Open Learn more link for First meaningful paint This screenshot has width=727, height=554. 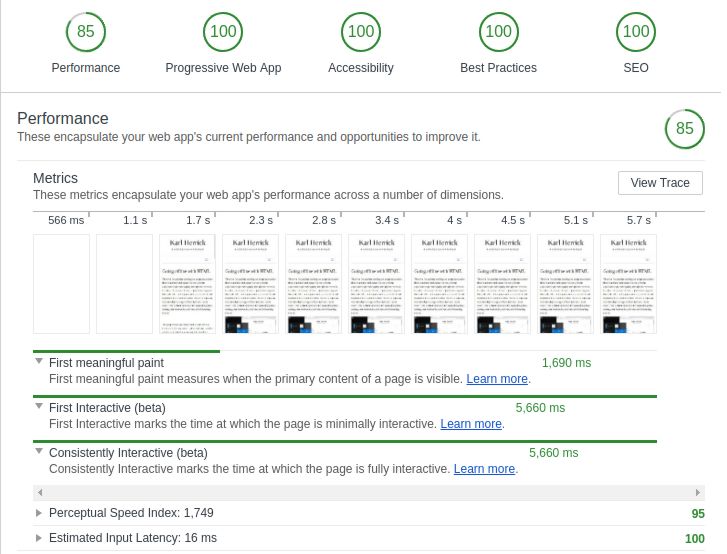click(x=497, y=379)
